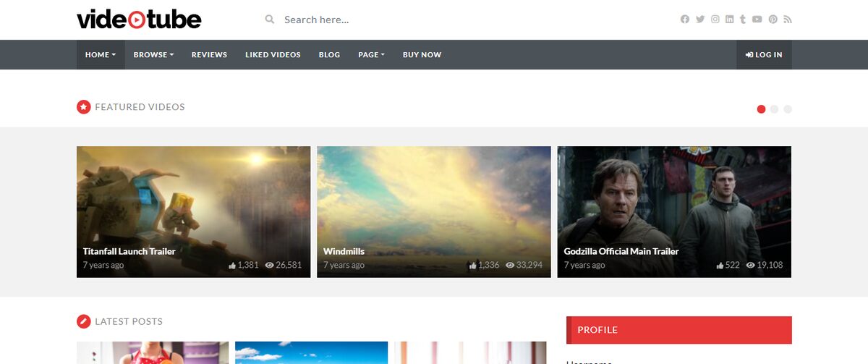The image size is (868, 364).
Task: Select the first red carousel dot
Action: [761, 109]
